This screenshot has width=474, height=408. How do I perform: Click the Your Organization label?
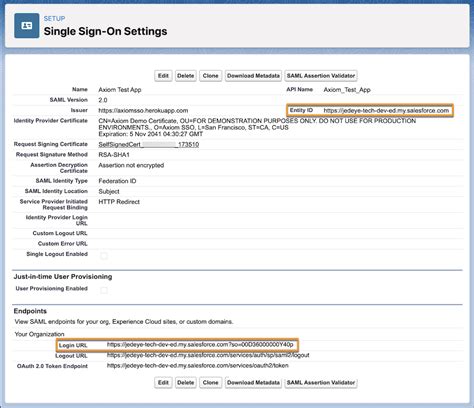tap(39, 334)
